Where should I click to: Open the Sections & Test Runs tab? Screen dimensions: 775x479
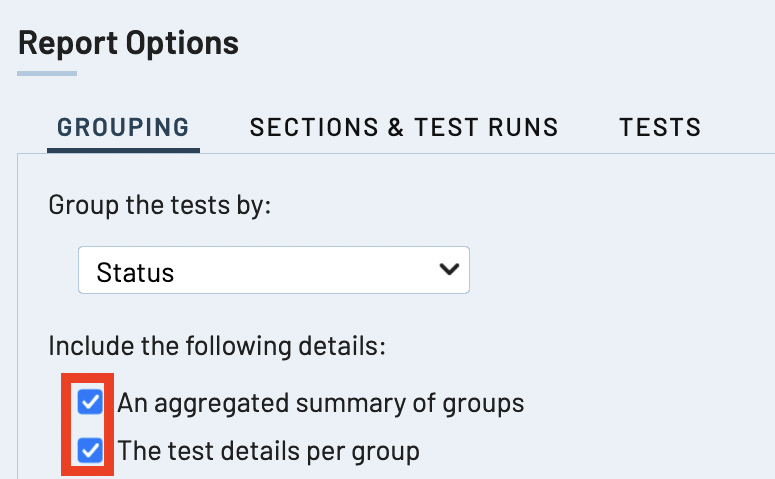tap(404, 127)
